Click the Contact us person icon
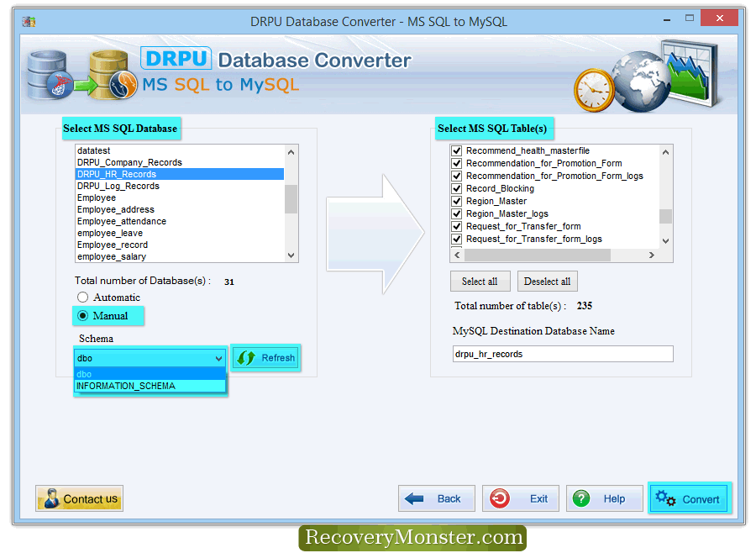 pos(51,498)
